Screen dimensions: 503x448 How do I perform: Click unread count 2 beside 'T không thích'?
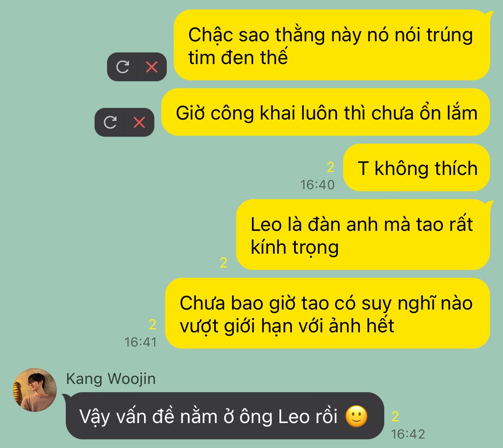[331, 167]
